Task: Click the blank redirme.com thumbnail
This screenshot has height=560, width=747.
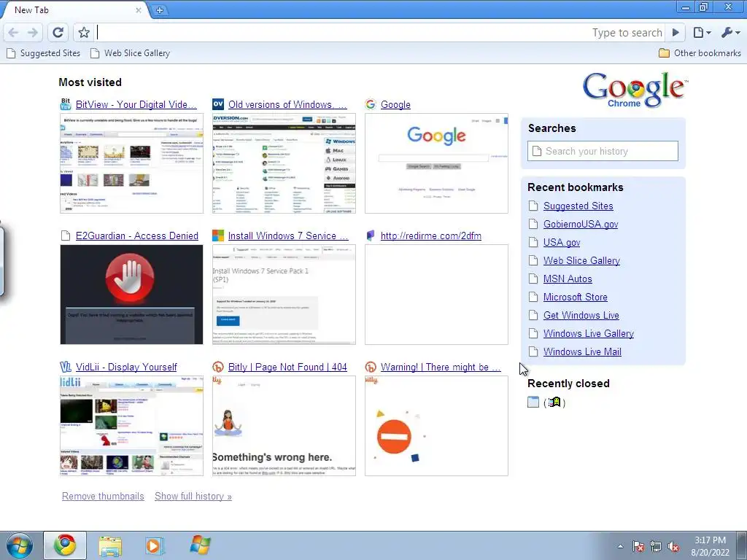Action: point(436,295)
